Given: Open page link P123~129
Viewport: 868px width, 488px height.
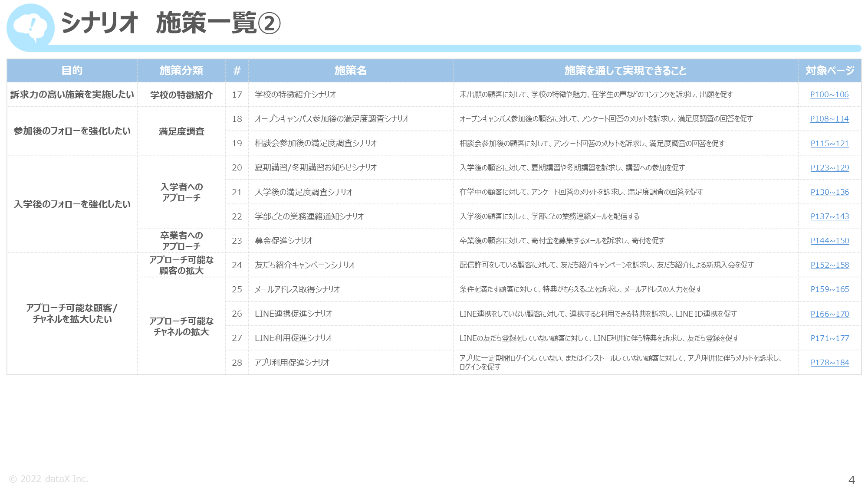Looking at the screenshot, I should [829, 168].
